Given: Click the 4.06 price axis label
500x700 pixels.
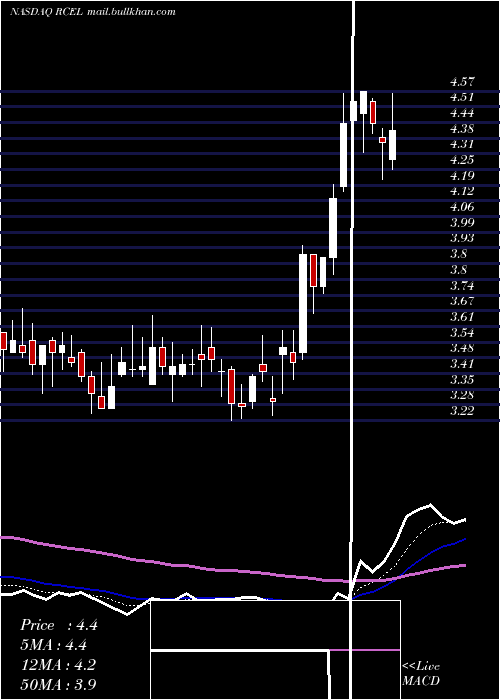Looking at the screenshot, I should pyautogui.click(x=462, y=207).
